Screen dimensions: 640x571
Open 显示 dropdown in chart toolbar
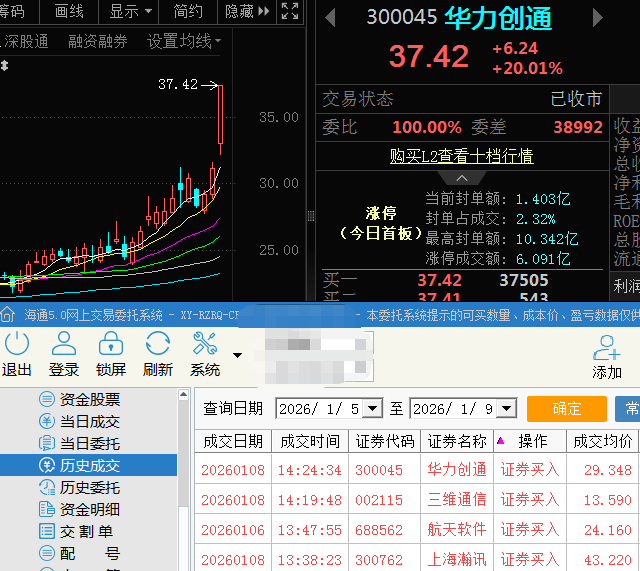coord(129,11)
